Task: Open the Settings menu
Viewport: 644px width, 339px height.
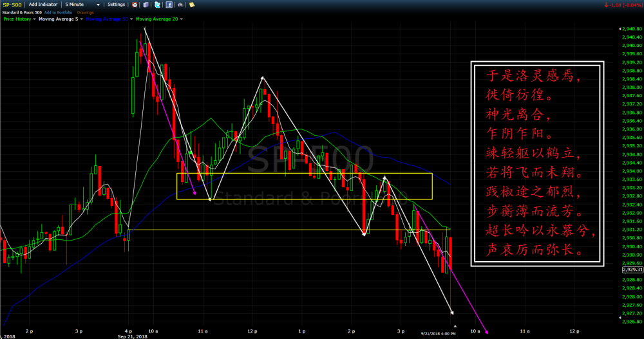Action: [x=116, y=5]
